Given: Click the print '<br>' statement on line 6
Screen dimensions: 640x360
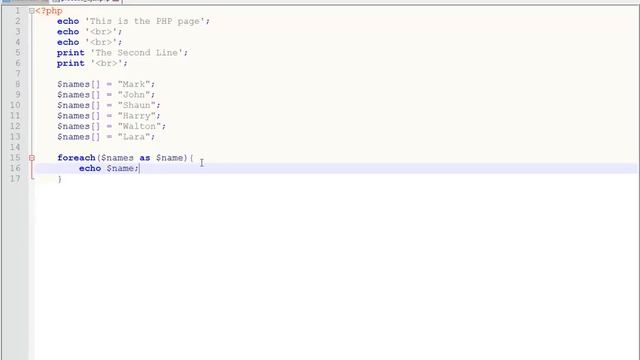Looking at the screenshot, I should pyautogui.click(x=92, y=63).
